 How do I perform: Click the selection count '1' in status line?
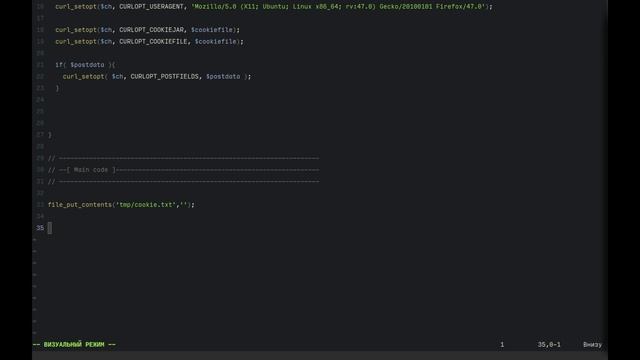coord(502,344)
